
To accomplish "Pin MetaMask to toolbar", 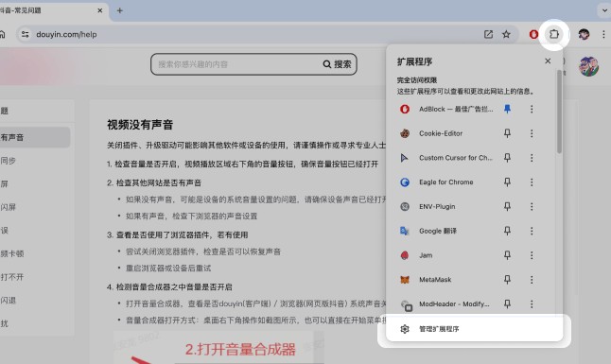I will [507, 280].
